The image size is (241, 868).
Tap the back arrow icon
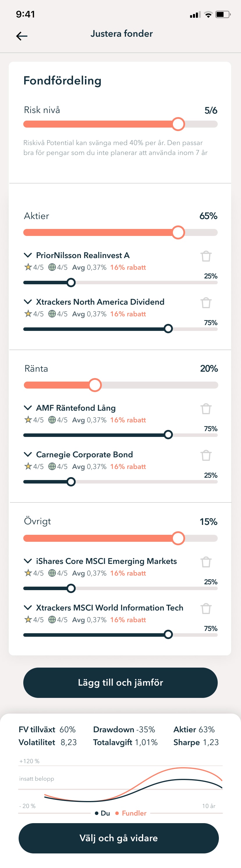click(22, 36)
